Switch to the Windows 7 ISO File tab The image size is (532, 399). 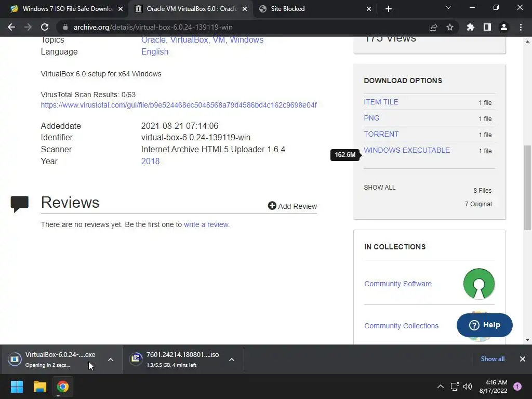click(x=63, y=9)
